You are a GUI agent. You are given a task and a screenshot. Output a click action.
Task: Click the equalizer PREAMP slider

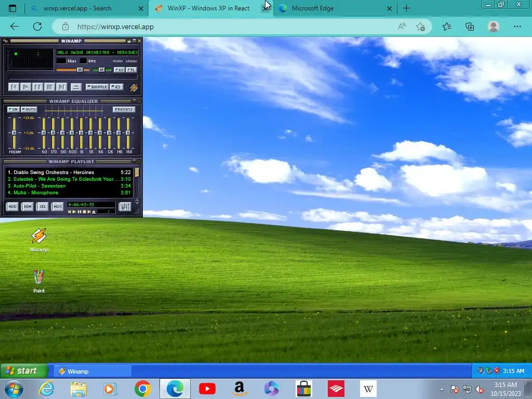click(14, 133)
